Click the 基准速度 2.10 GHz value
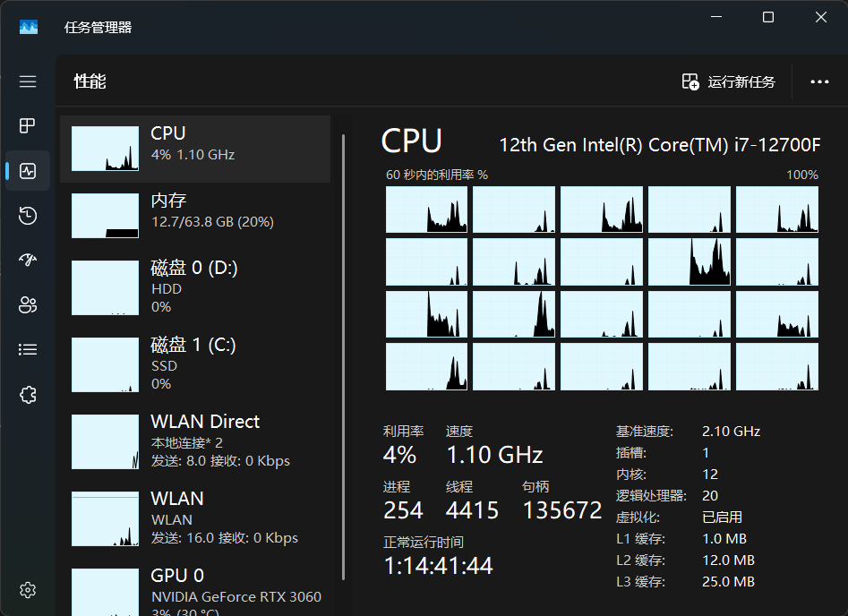Image resolution: width=848 pixels, height=616 pixels. tap(732, 431)
